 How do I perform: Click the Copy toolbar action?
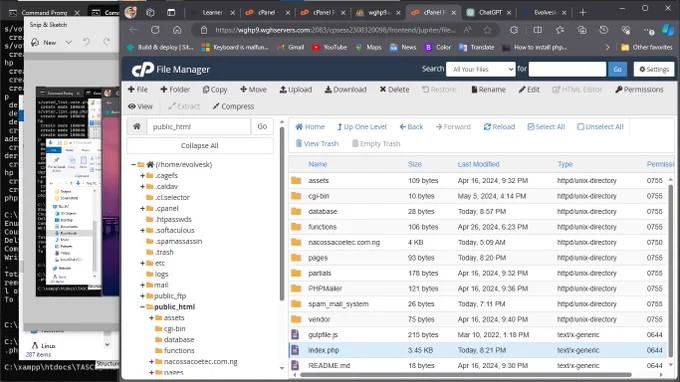click(x=215, y=90)
